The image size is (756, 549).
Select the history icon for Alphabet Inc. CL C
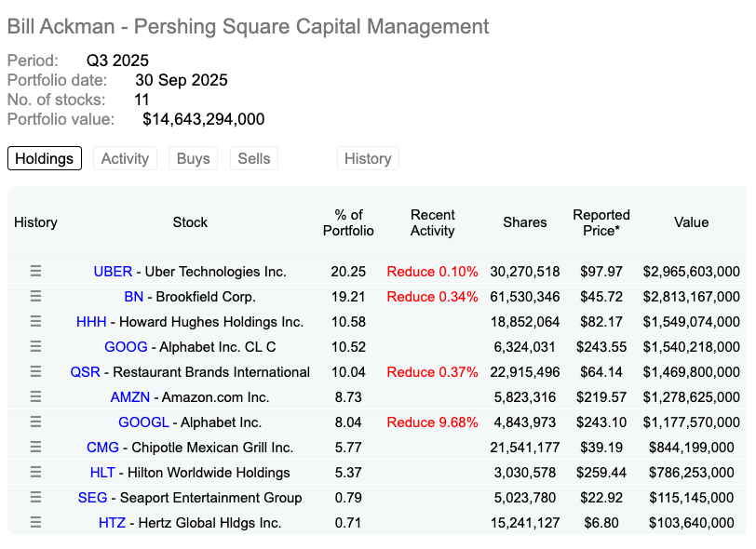[x=35, y=346]
